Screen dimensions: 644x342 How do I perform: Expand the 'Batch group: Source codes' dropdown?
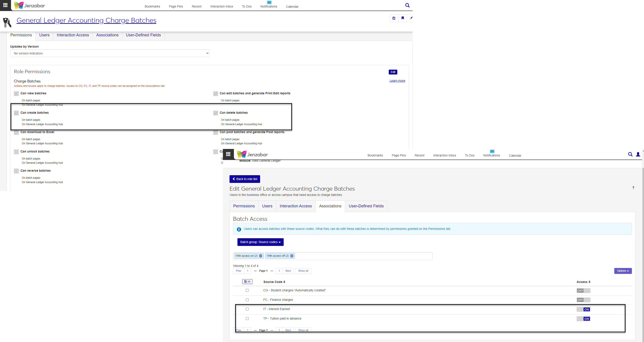click(260, 242)
